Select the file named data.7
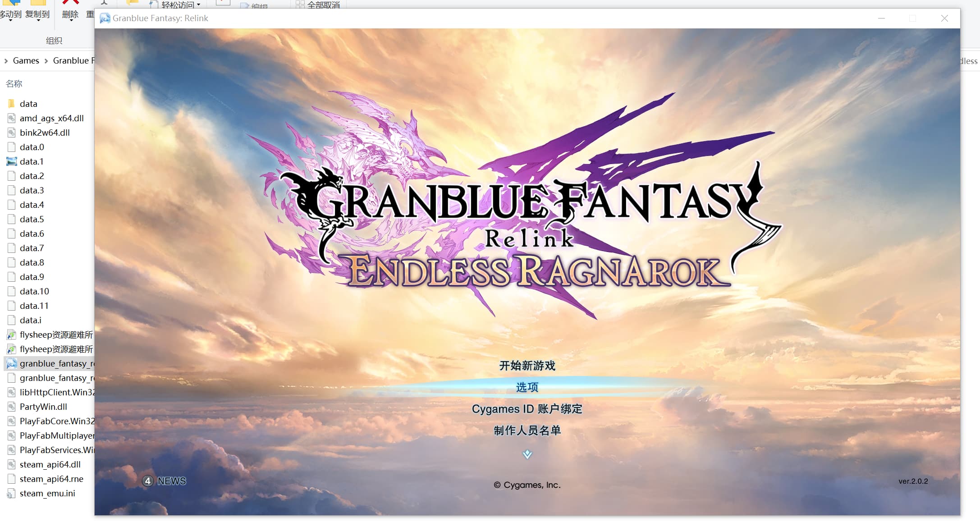Screen dimensions: 980x527 tap(32, 248)
